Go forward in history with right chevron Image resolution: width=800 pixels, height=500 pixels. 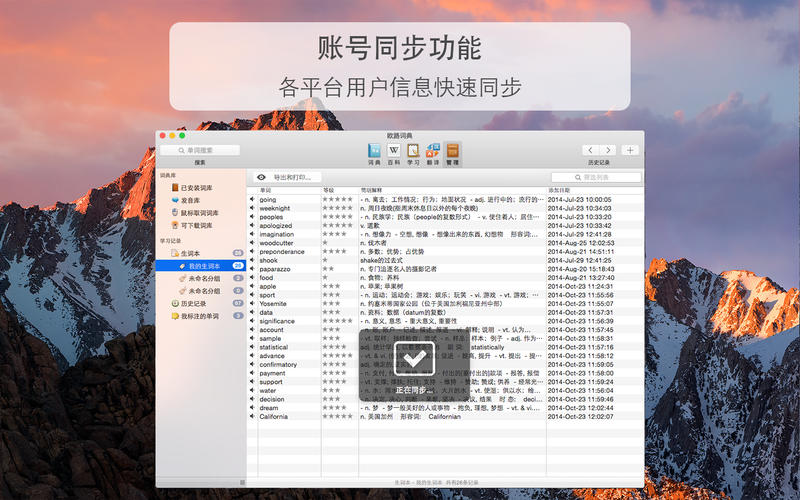coord(608,150)
